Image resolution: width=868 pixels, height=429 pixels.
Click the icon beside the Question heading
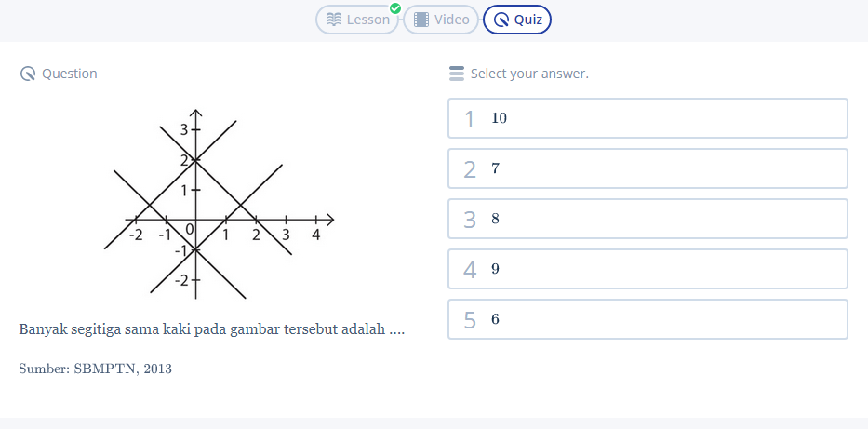point(28,74)
